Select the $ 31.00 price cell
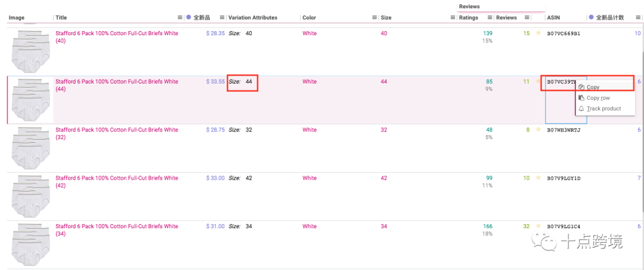Image resolution: width=644 pixels, height=270 pixels. pyautogui.click(x=215, y=226)
